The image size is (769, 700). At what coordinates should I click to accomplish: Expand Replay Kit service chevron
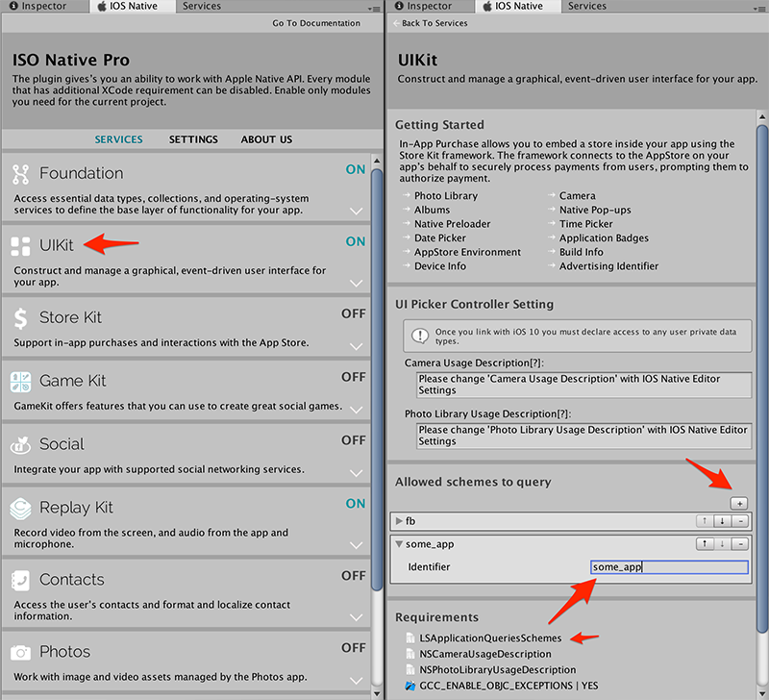pos(356,545)
